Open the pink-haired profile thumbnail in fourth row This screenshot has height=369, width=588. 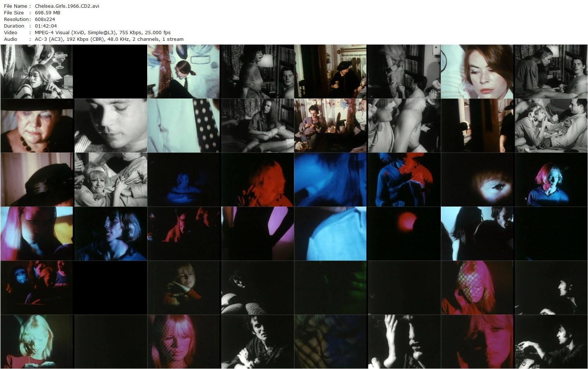pos(37,233)
